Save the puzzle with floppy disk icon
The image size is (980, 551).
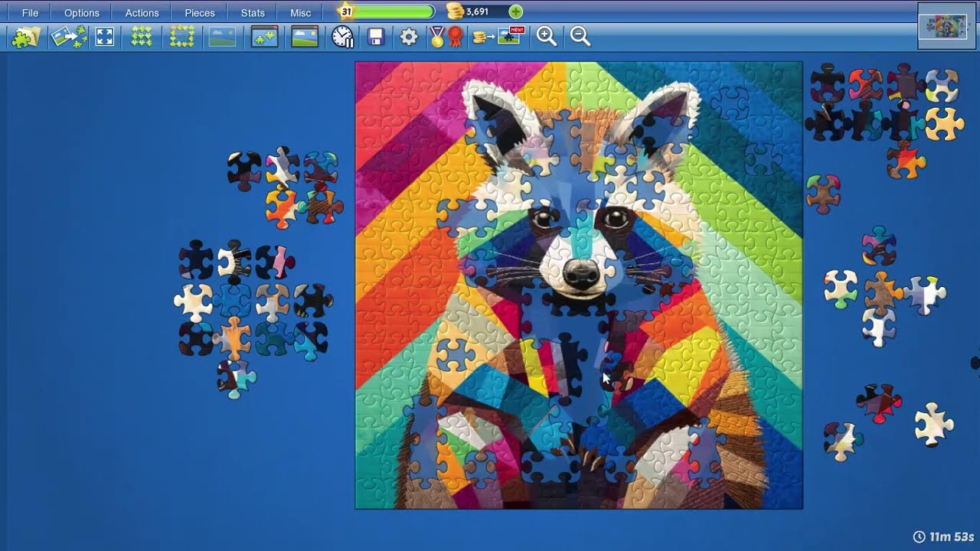click(376, 37)
